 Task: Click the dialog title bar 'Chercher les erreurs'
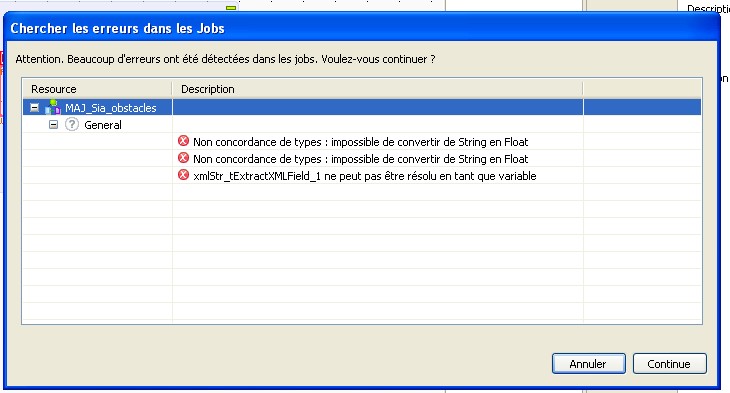coord(117,28)
